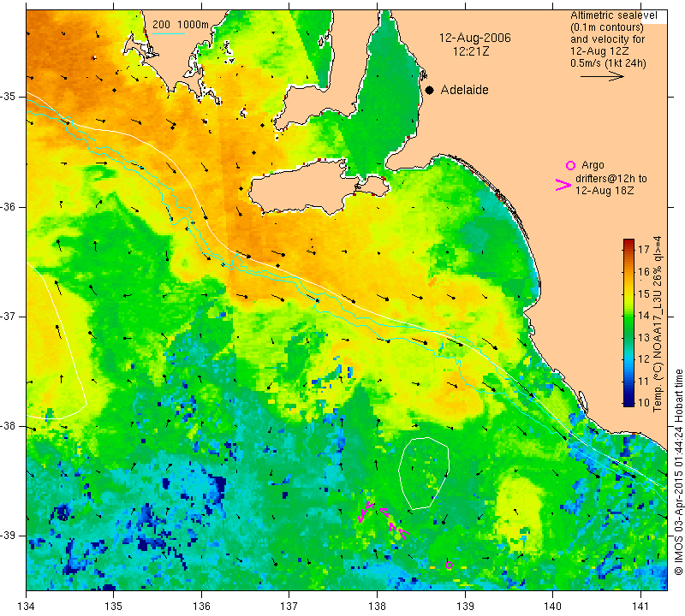This screenshot has height=616, width=685.
Task: Click the latitude axis label '-38'
Action: 8,426
